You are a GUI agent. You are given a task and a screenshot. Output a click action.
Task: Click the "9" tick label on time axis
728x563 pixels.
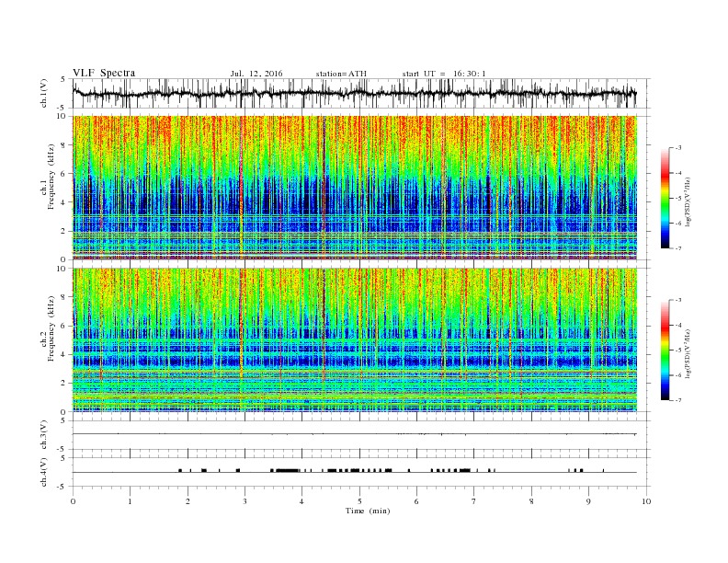(588, 501)
